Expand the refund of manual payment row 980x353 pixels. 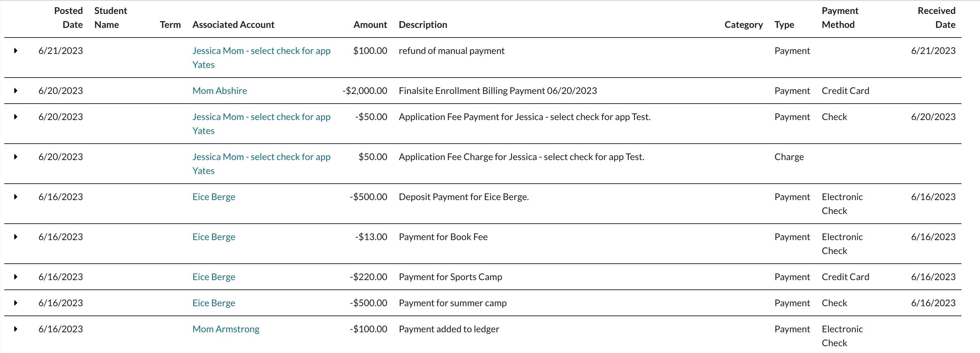click(x=16, y=51)
